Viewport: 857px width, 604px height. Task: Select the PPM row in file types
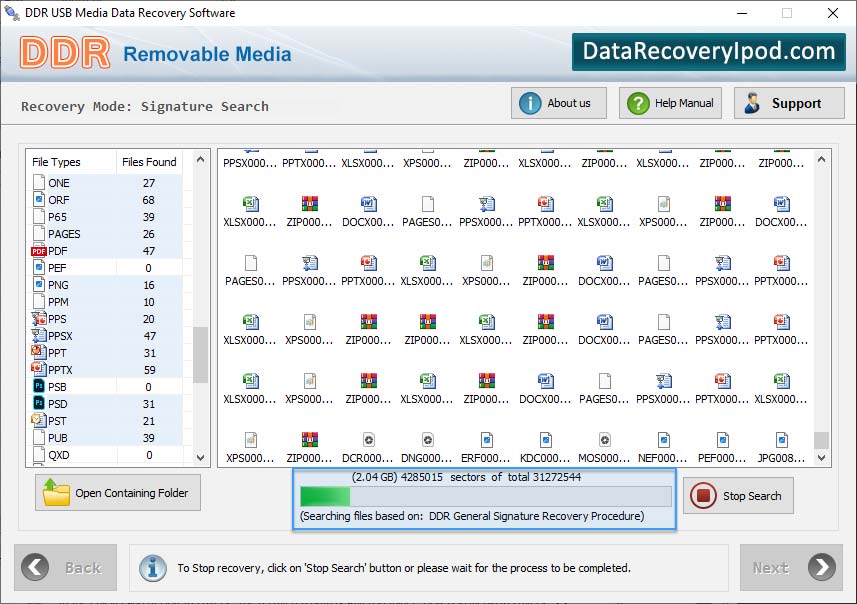[x=107, y=302]
